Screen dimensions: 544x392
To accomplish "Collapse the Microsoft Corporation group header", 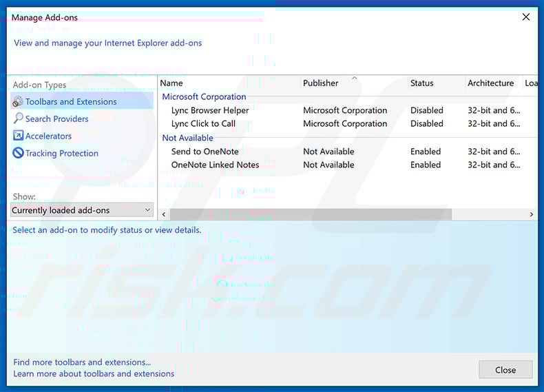I will click(204, 97).
